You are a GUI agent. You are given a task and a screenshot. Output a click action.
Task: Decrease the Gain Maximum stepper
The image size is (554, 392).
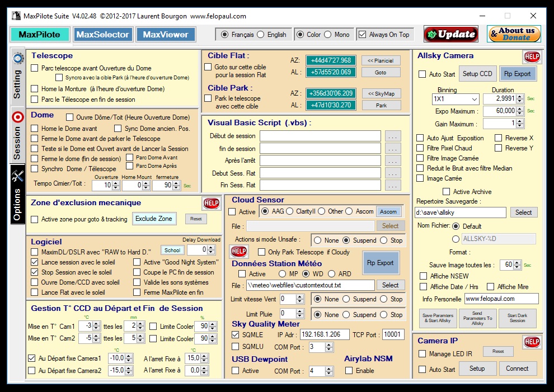[520, 126]
